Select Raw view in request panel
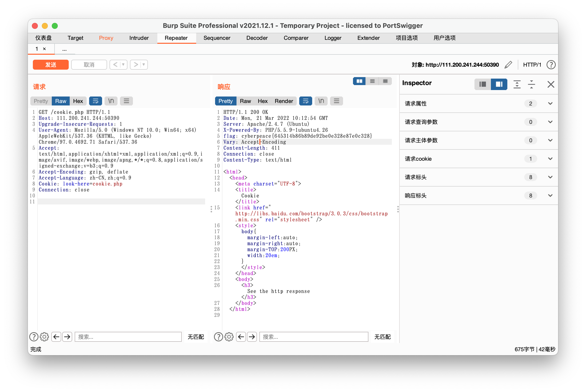Viewport: 586px width, 392px height. click(60, 101)
